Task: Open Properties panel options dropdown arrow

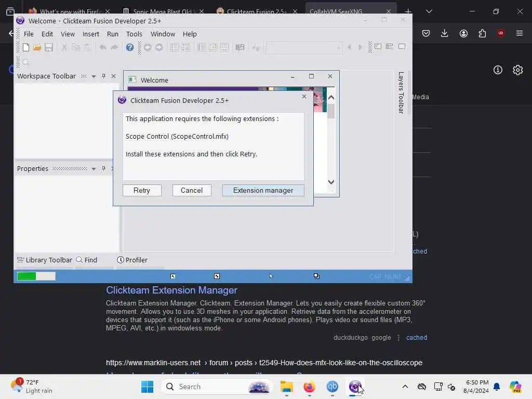Action: coord(94,169)
